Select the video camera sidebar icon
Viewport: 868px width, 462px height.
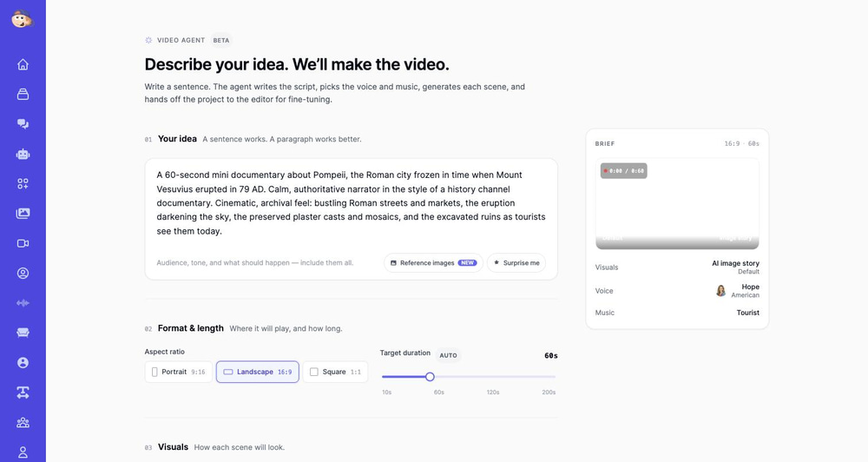(x=23, y=243)
